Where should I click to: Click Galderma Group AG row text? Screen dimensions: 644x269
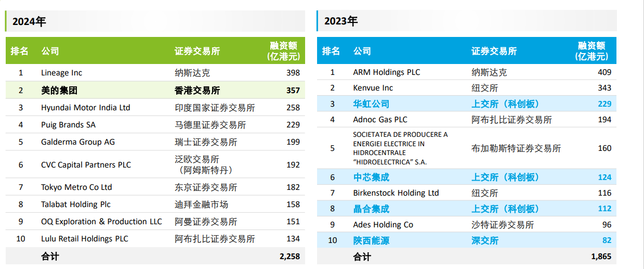coord(78,142)
